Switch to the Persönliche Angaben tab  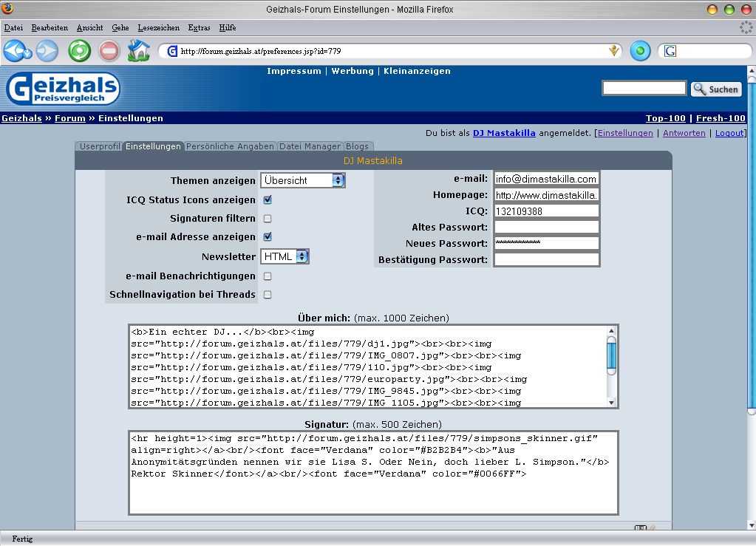point(230,146)
